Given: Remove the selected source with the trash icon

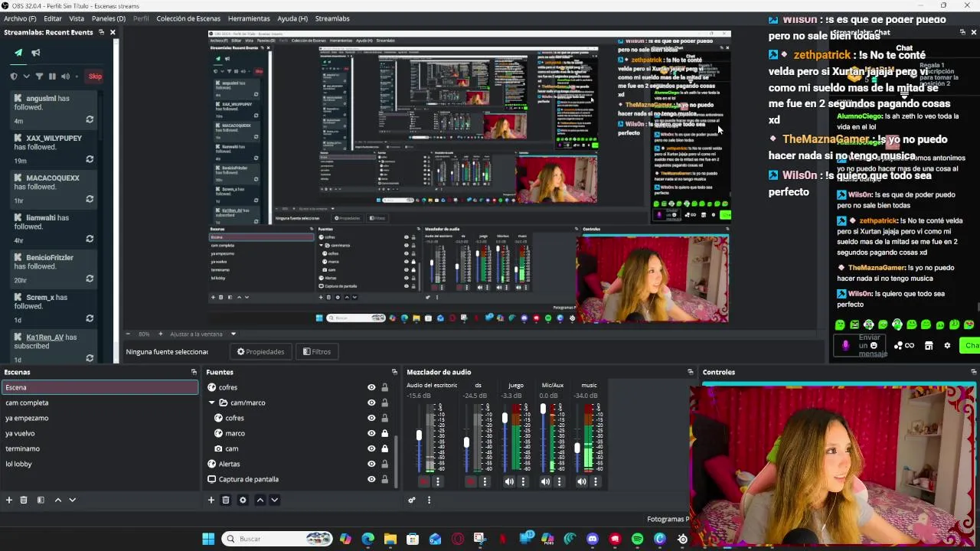Looking at the screenshot, I should [226, 500].
